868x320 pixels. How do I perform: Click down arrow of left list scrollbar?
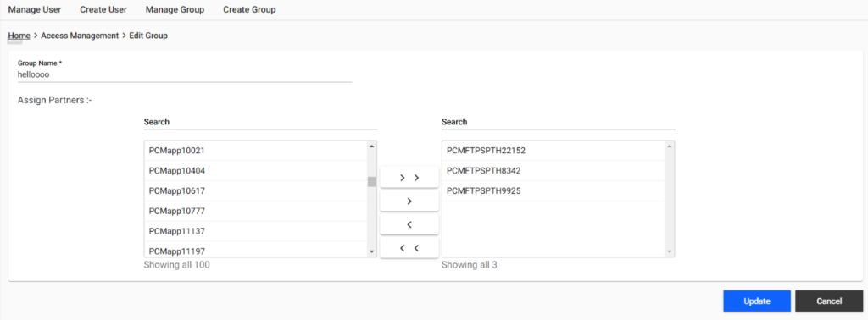(x=371, y=252)
